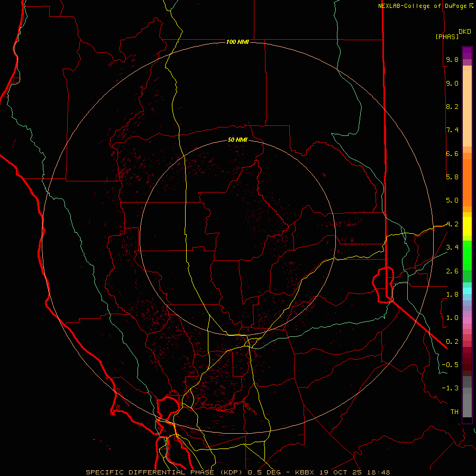The height and width of the screenshot is (476, 476).
Task: Click the 50 NMI range ring label
Action: click(x=237, y=140)
